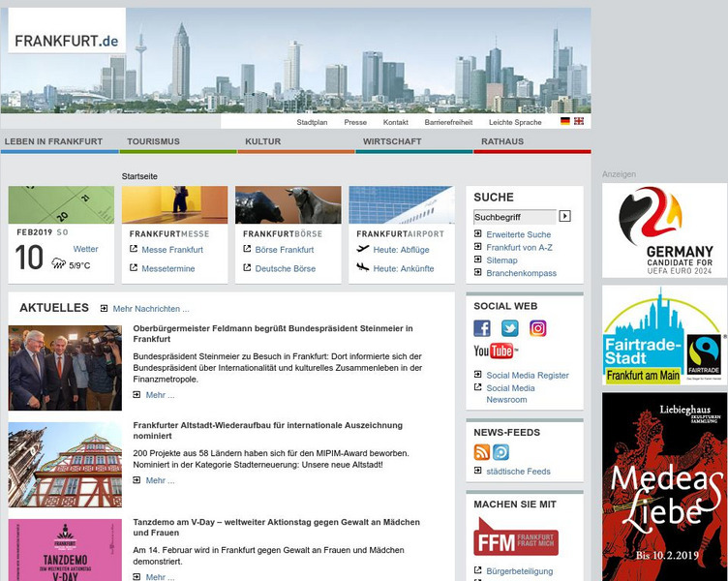Viewport: 728px width, 581px height.
Task: Open the Branchenkompass link
Action: tap(522, 273)
